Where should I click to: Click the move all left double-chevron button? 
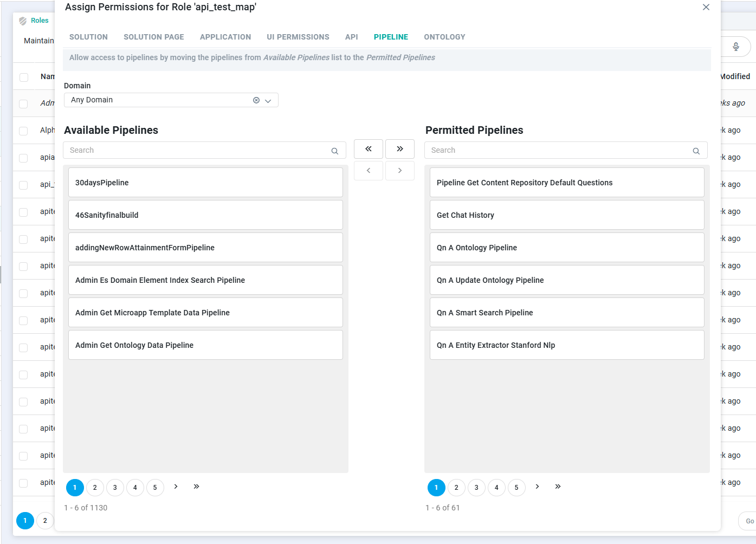coord(369,148)
